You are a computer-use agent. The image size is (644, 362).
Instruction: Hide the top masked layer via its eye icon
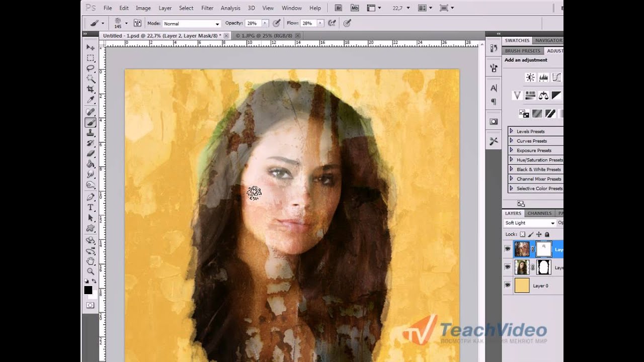(508, 249)
